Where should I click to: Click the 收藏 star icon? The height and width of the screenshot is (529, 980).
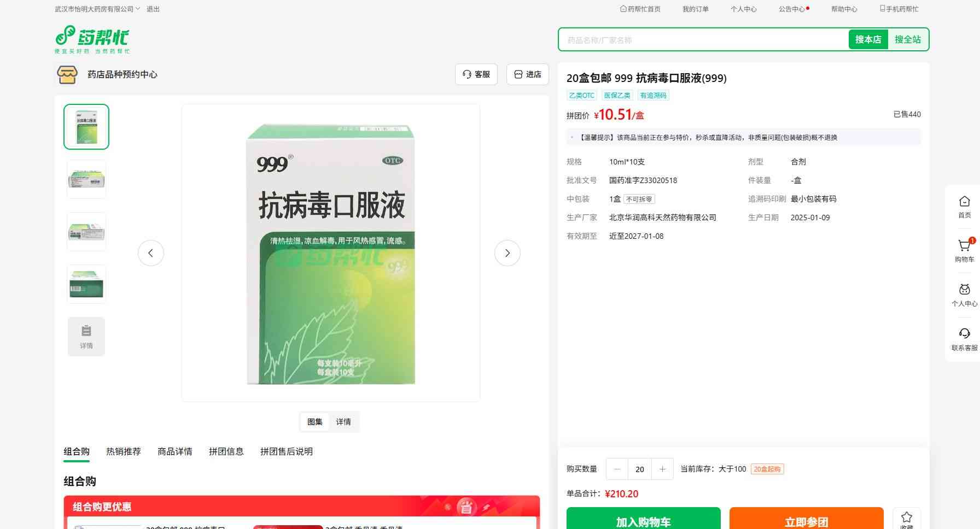pos(906,518)
